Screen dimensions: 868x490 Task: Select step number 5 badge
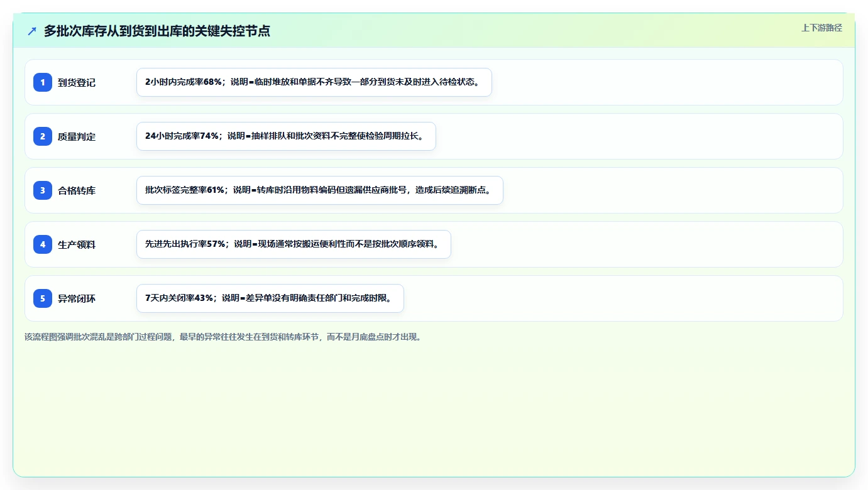tap(43, 298)
